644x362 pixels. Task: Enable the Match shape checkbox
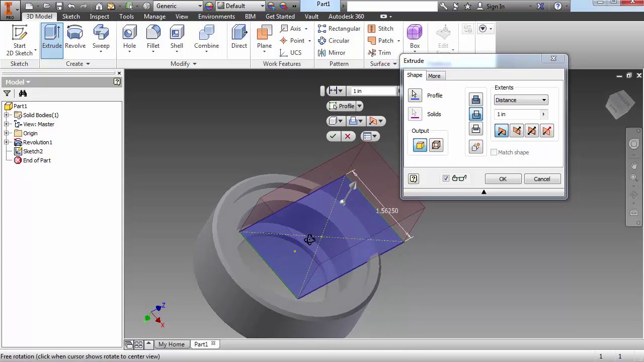coord(494,152)
